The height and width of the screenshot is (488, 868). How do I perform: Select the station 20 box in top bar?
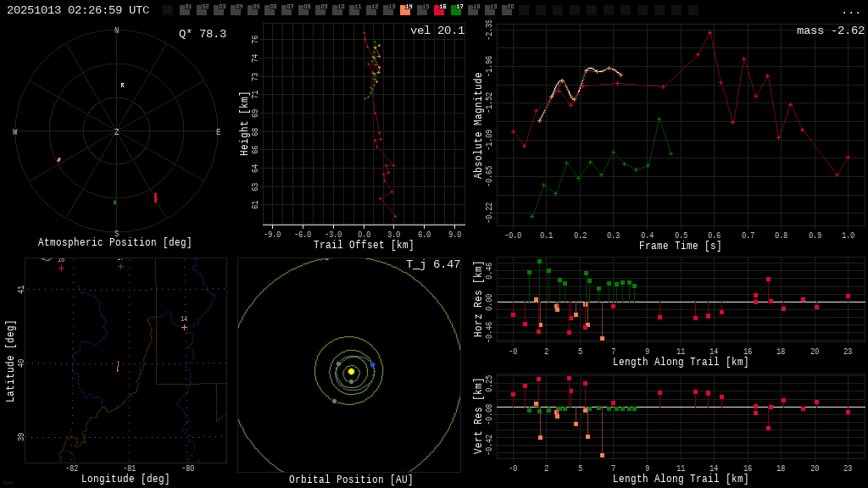[x=507, y=10]
